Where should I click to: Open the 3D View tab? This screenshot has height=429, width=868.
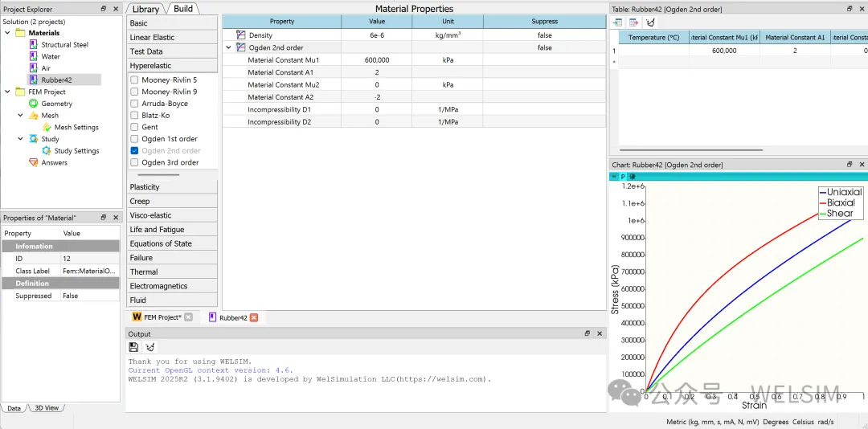(x=47, y=408)
